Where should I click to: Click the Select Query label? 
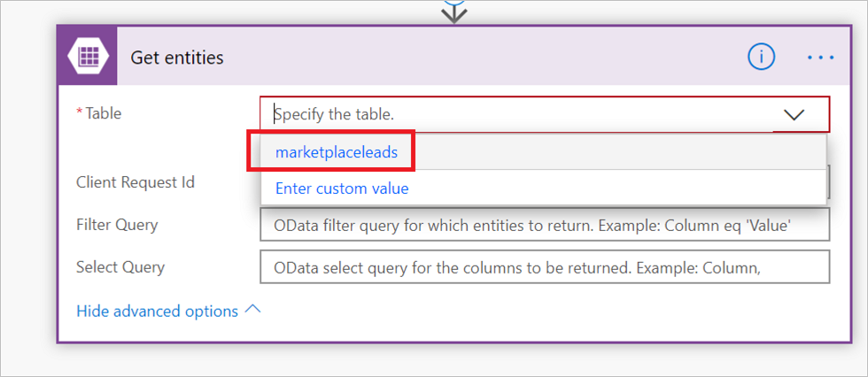[120, 267]
